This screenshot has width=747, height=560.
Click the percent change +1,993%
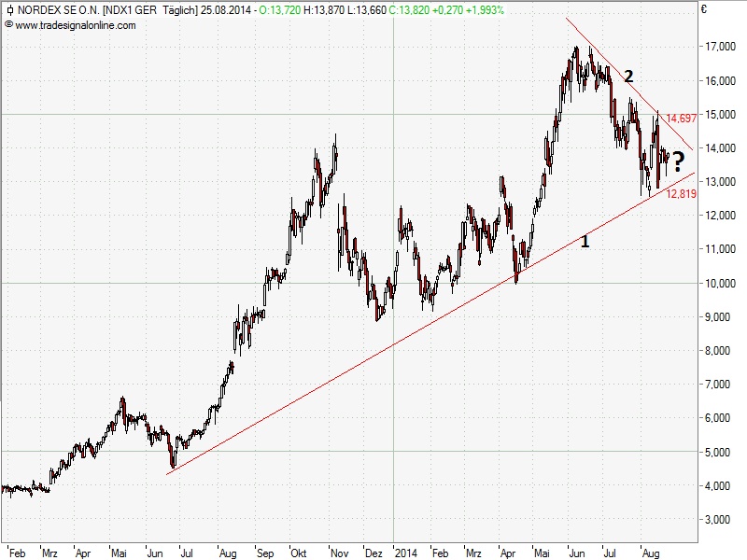(485, 10)
